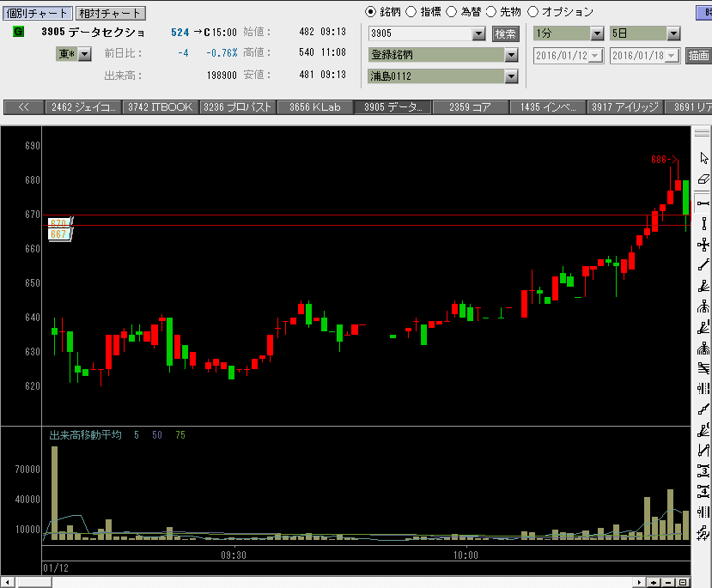The height and width of the screenshot is (588, 712).
Task: Open the 1435 インベ stock tab
Action: (548, 107)
